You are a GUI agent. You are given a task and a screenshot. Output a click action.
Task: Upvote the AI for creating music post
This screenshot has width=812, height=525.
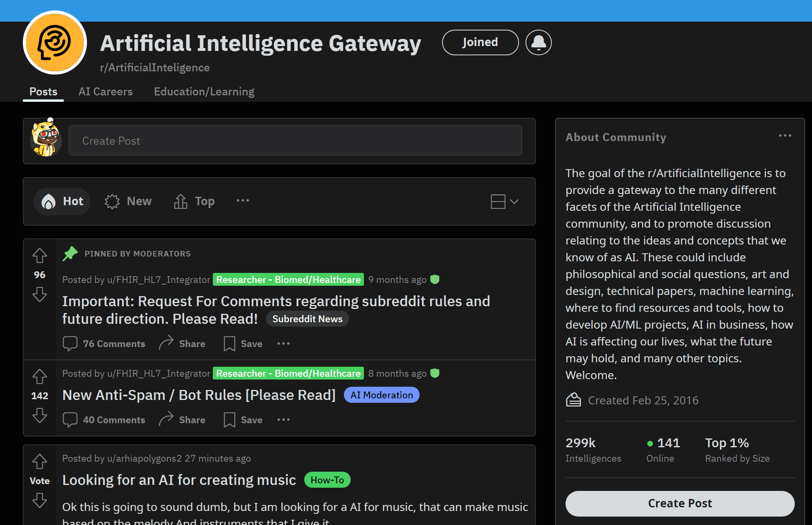[40, 461]
